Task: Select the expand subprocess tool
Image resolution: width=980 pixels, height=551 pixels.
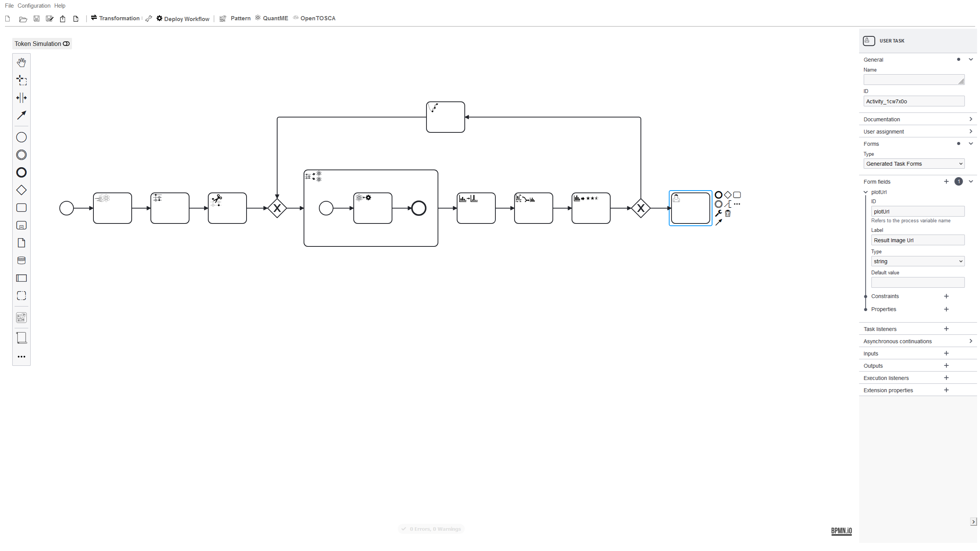Action: [21, 225]
